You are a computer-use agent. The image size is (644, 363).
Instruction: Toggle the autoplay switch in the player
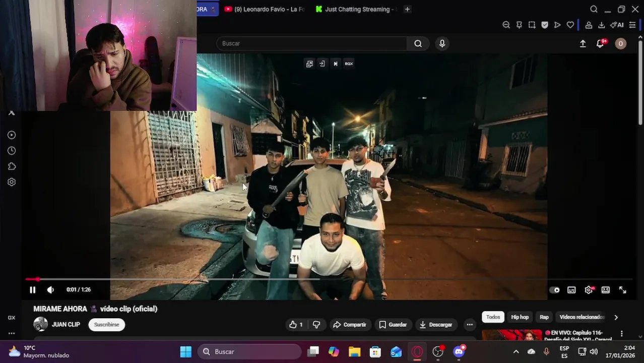tap(554, 290)
